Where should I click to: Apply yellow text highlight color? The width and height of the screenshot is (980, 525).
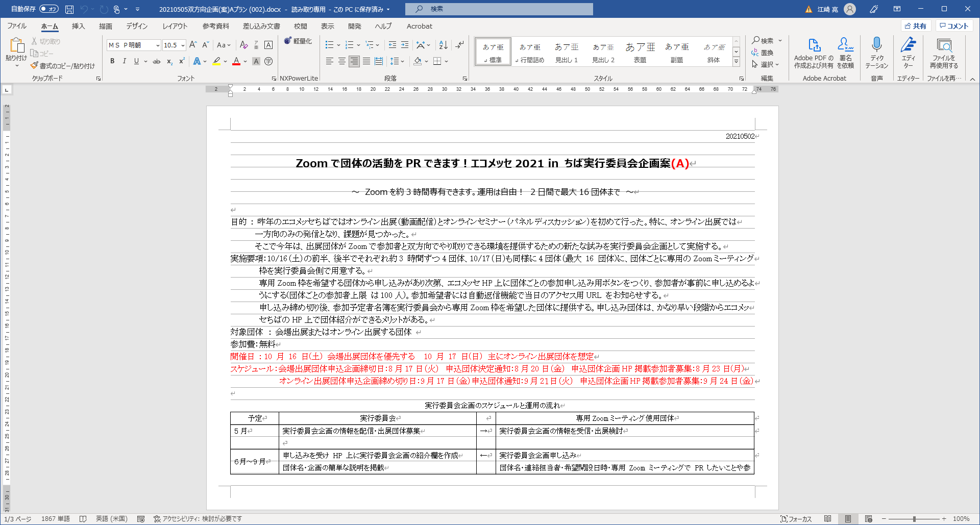[x=216, y=61]
